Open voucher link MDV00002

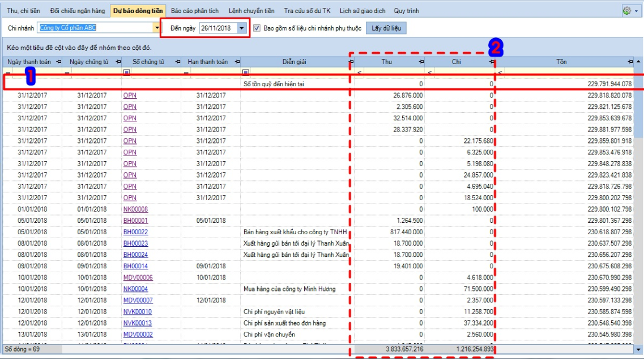(138, 334)
